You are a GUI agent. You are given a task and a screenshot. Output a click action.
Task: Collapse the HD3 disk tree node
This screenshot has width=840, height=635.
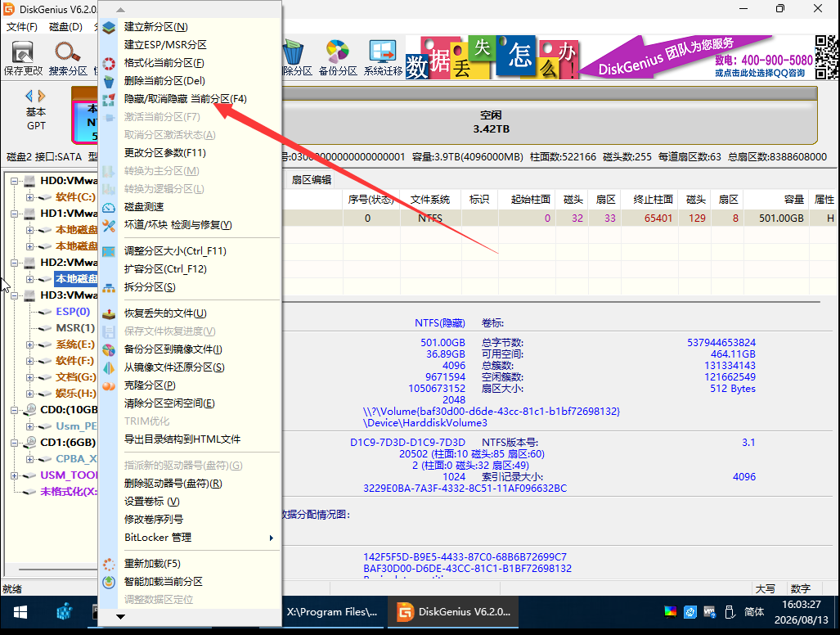[x=15, y=295]
